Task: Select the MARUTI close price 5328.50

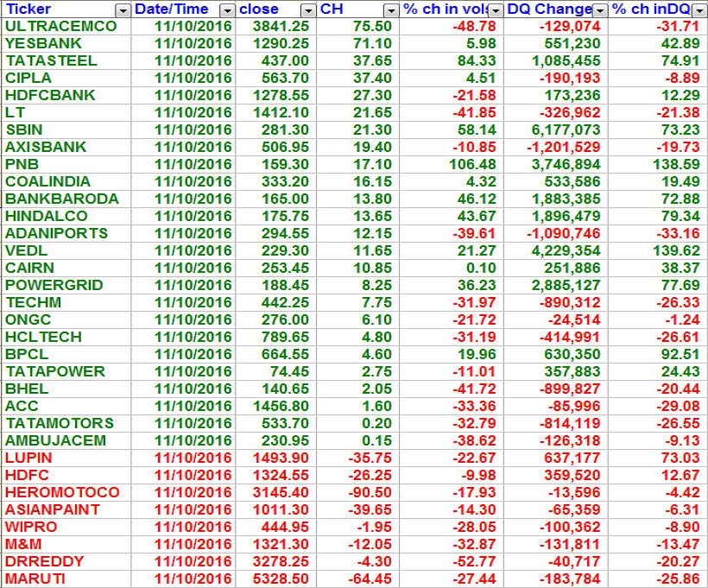Action: 280,579
